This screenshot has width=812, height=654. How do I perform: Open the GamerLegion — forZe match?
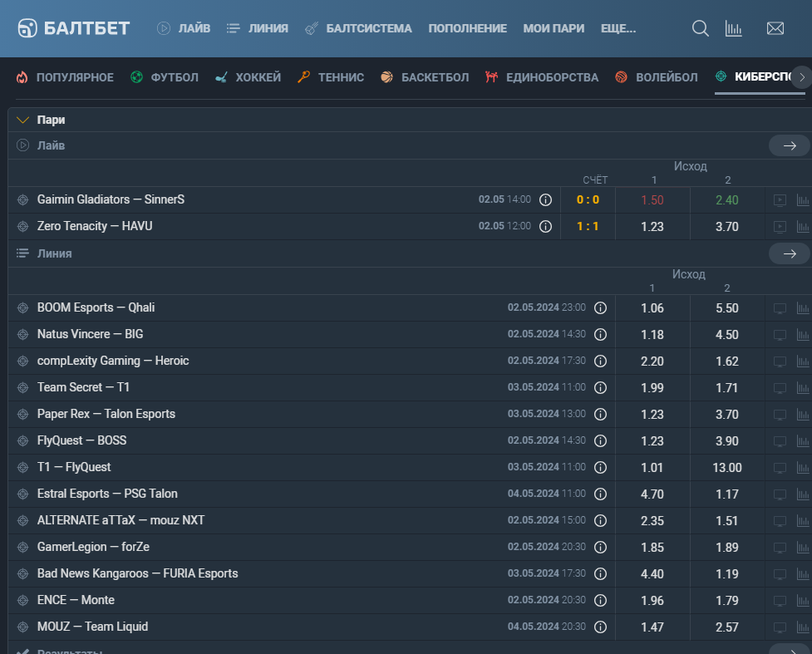click(x=93, y=547)
